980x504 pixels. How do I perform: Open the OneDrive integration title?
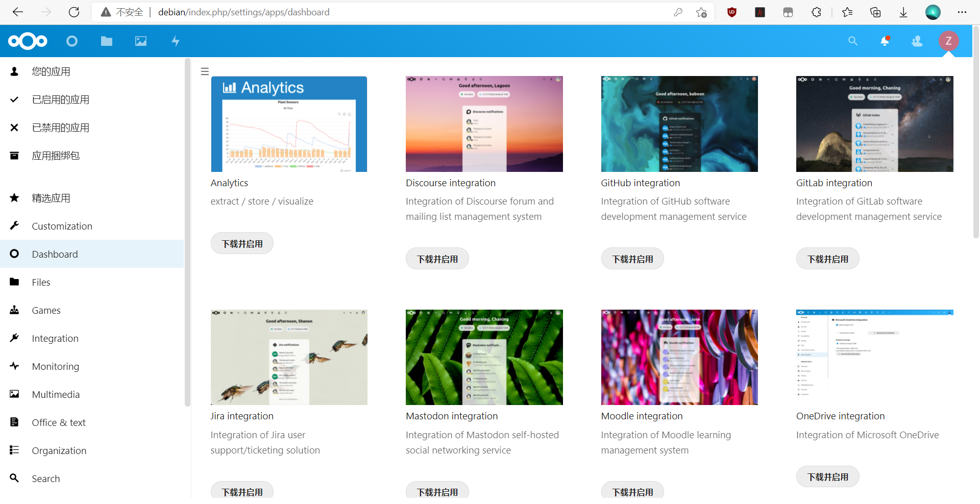[840, 416]
